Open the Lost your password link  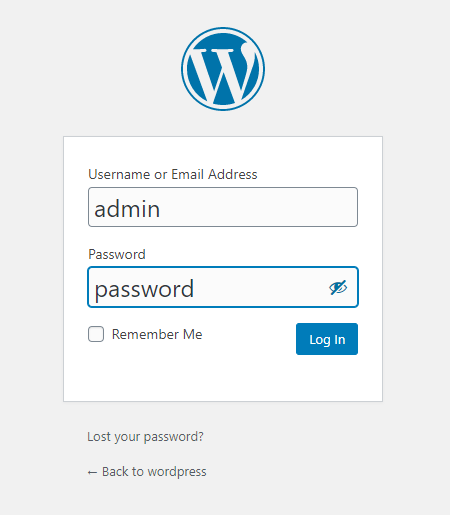coord(145,437)
